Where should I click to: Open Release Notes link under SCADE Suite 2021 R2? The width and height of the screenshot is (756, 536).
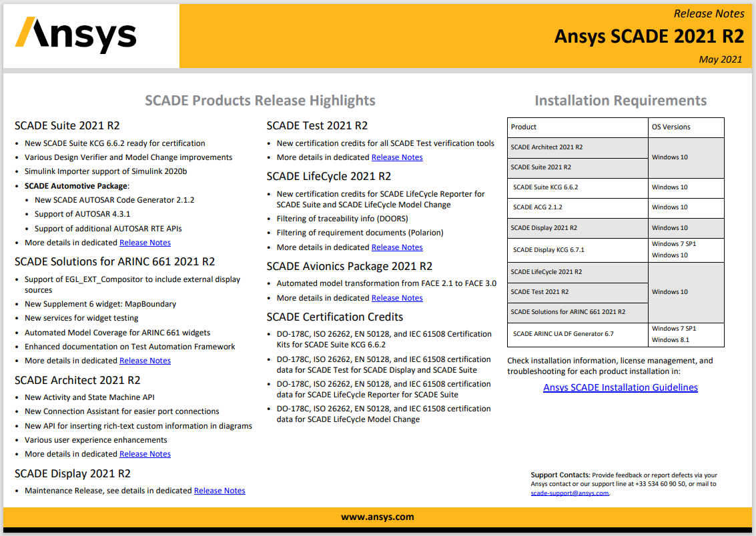click(145, 243)
